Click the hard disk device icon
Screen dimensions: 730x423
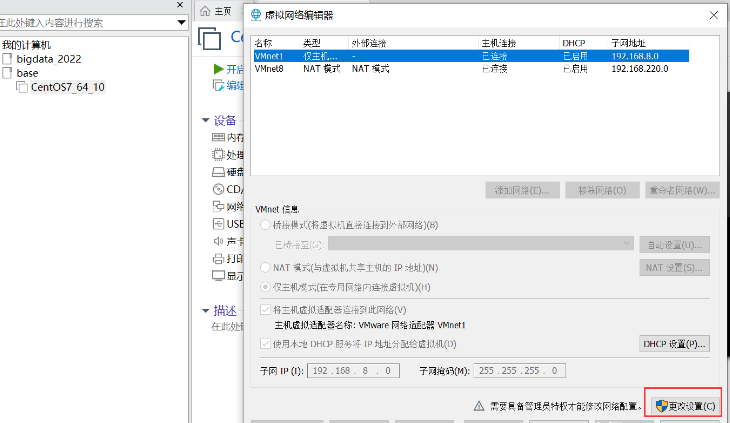[218, 172]
